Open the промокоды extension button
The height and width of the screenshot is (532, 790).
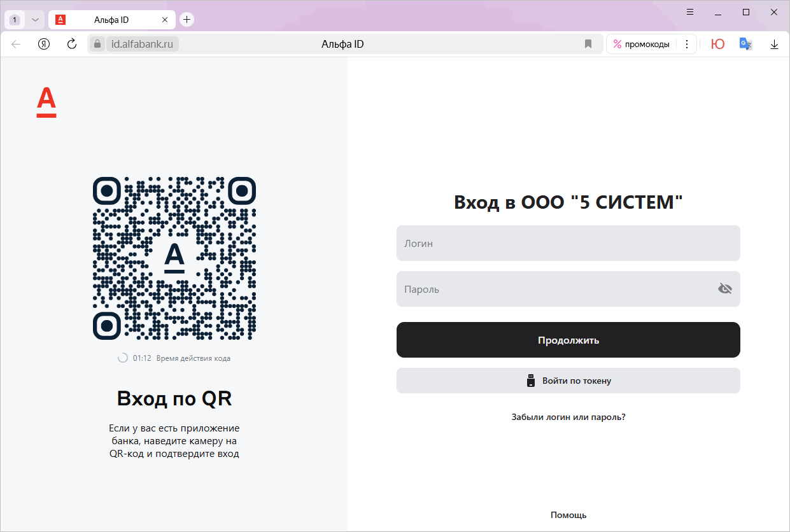(x=641, y=44)
